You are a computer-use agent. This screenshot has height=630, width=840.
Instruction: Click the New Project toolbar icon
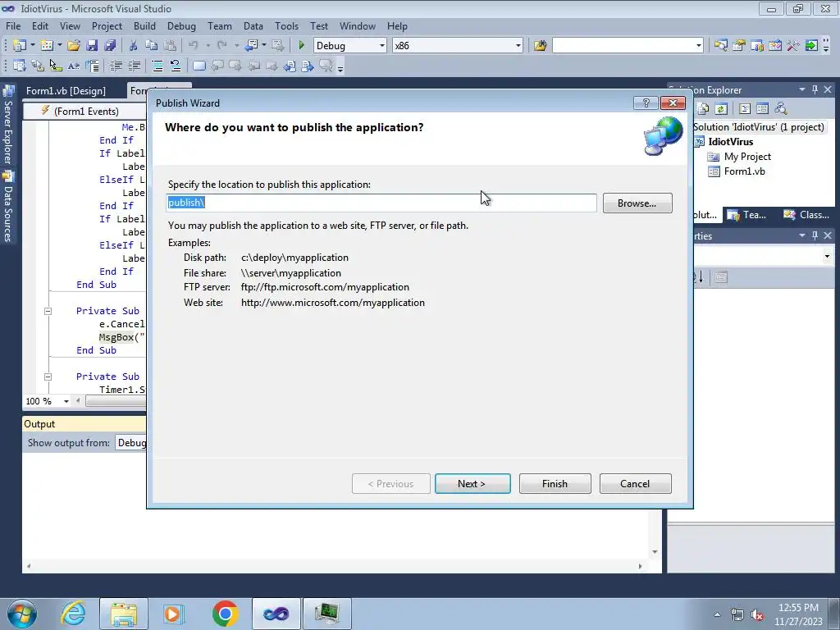tap(20, 46)
